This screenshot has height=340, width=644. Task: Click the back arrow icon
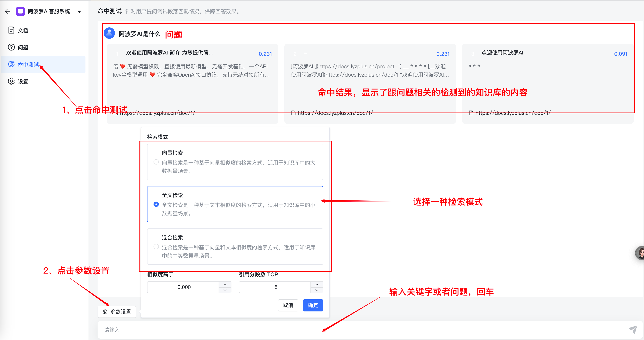coord(8,11)
